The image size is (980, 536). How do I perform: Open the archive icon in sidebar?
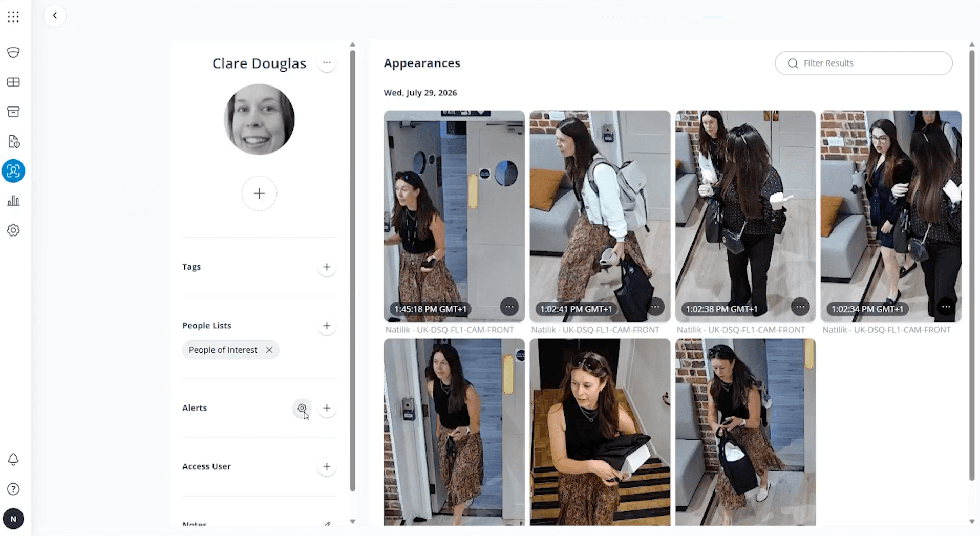click(13, 112)
